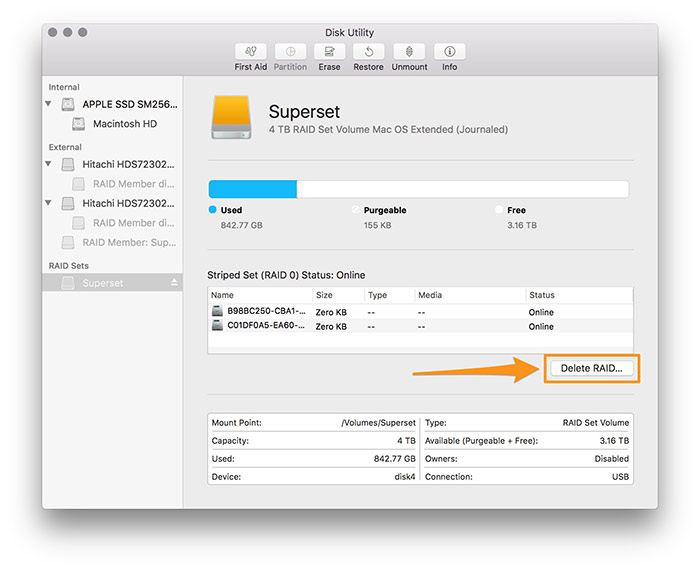Click the Online status of the C01DF0A5 row

point(541,326)
